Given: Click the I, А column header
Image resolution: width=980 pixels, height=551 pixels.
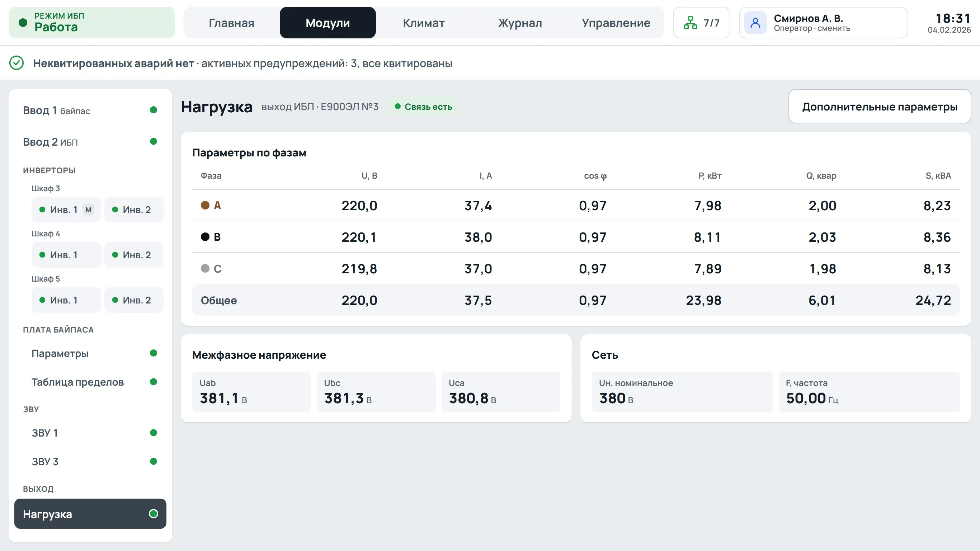Looking at the screenshot, I should point(485,176).
